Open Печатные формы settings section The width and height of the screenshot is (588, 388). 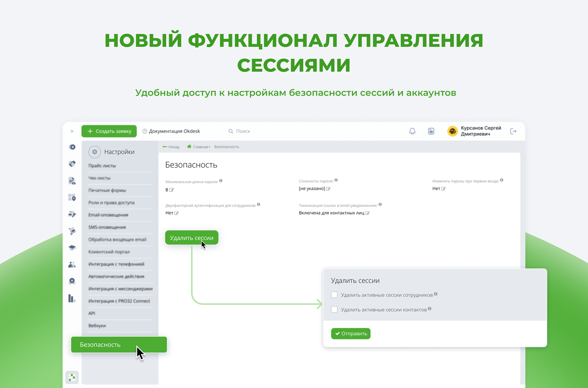(x=107, y=191)
